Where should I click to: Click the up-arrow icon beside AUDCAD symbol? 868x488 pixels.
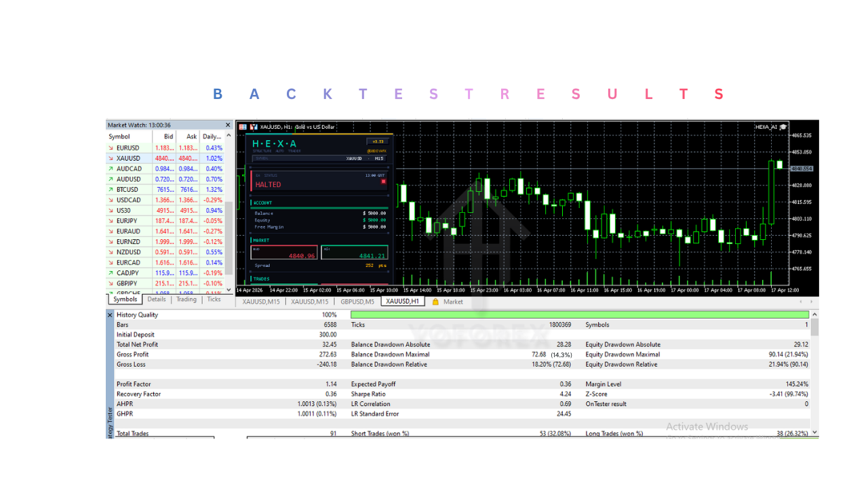click(111, 168)
